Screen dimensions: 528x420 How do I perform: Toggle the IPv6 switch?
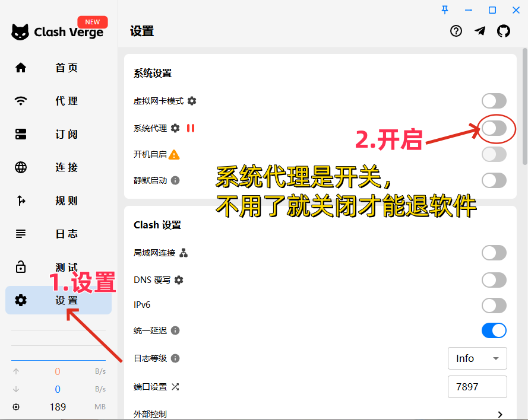pyautogui.click(x=494, y=306)
